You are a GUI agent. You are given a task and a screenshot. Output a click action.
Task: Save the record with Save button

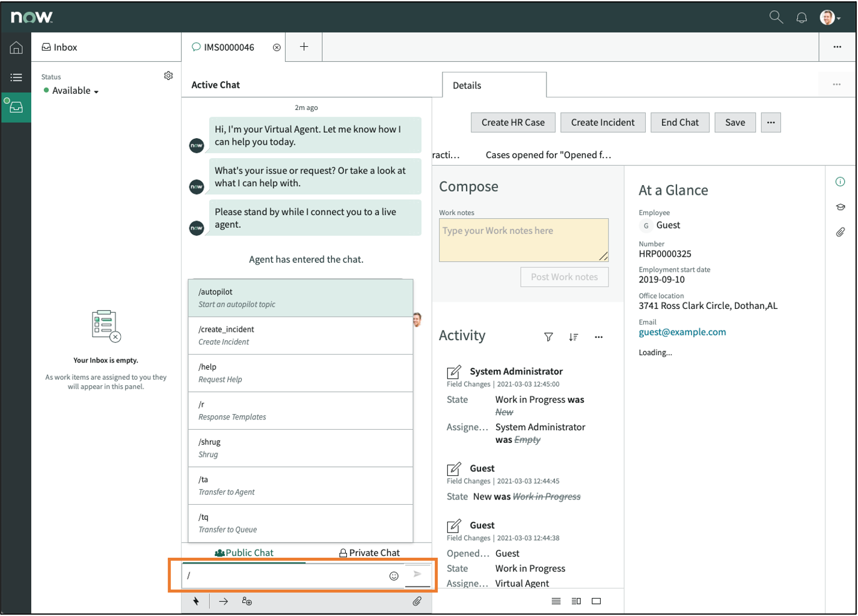pos(735,123)
